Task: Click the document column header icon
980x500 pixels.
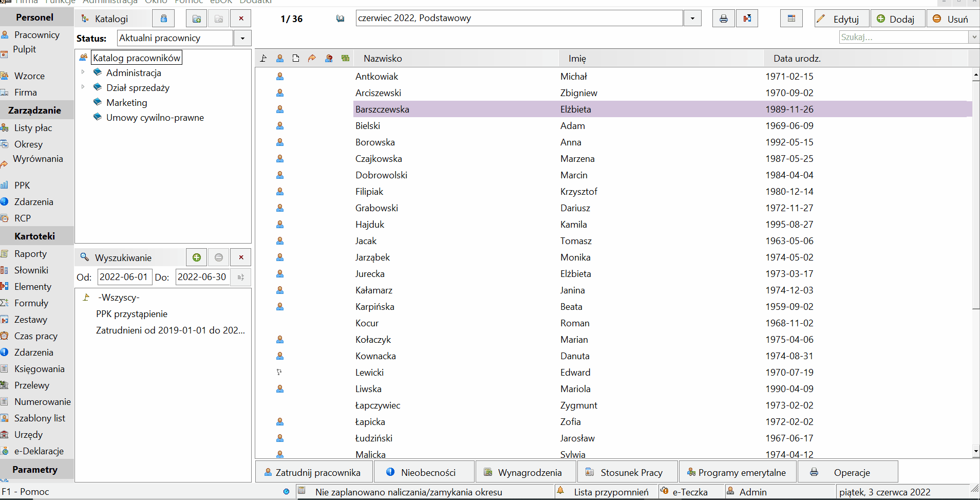Action: pos(296,58)
